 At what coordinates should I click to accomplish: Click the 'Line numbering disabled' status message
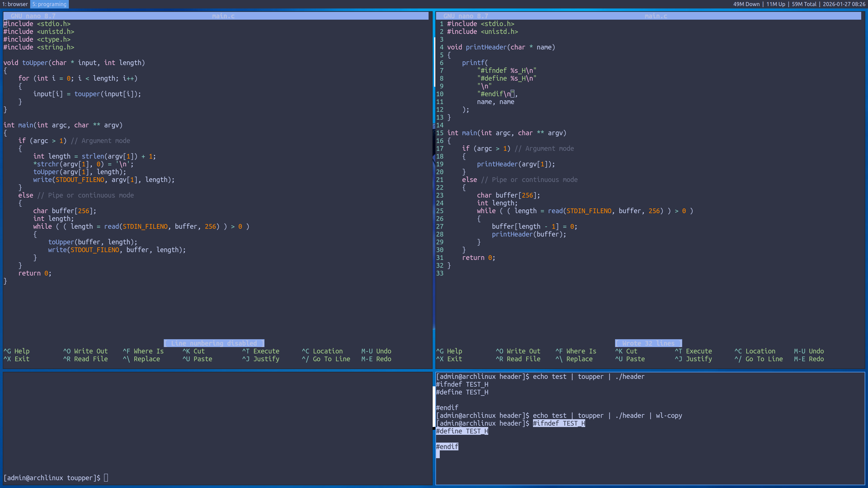pyautogui.click(x=214, y=343)
